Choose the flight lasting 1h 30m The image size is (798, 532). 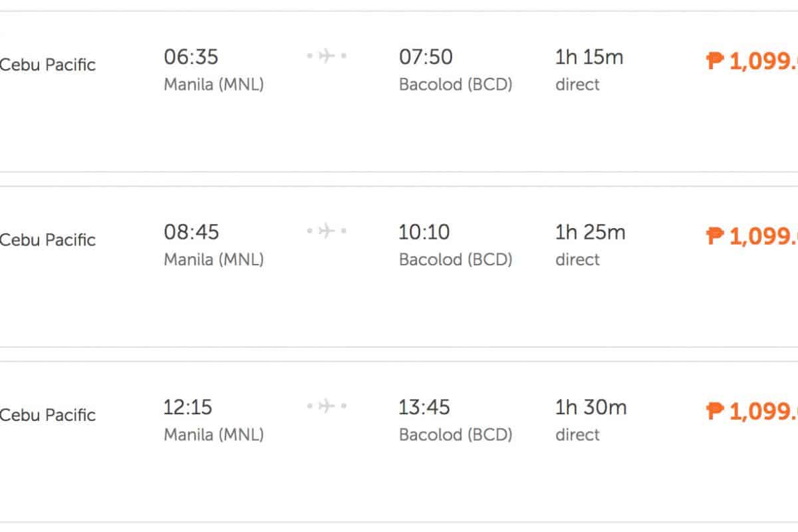pyautogui.click(x=591, y=407)
